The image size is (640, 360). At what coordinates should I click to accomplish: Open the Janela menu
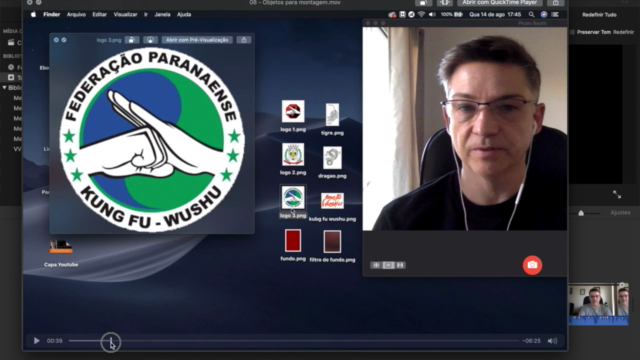162,14
